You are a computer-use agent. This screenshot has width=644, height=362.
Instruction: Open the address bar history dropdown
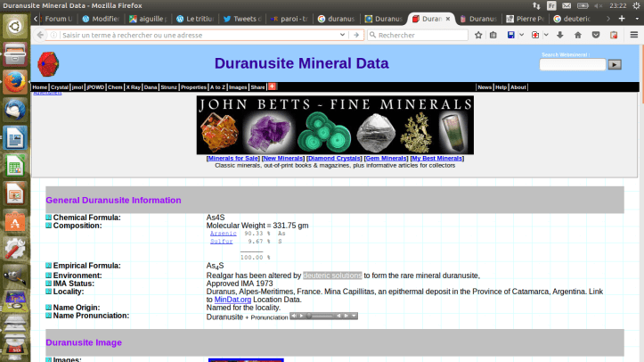[x=342, y=36]
